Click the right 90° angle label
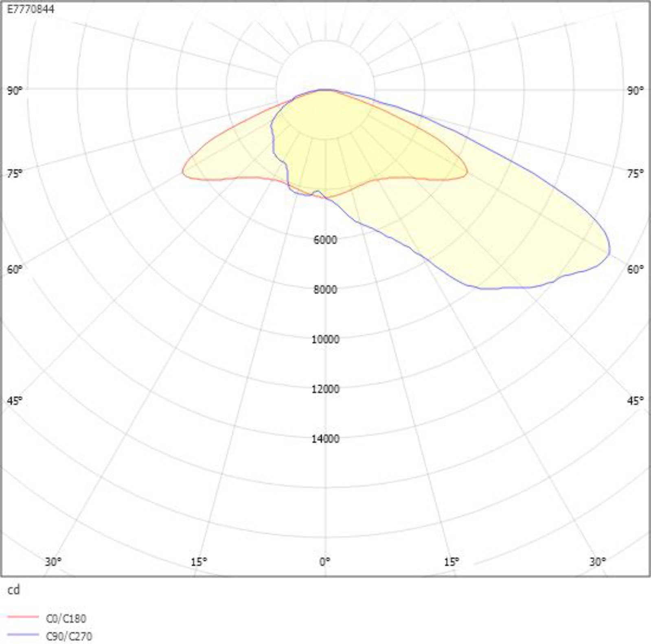The height and width of the screenshot is (644, 651). pos(635,90)
